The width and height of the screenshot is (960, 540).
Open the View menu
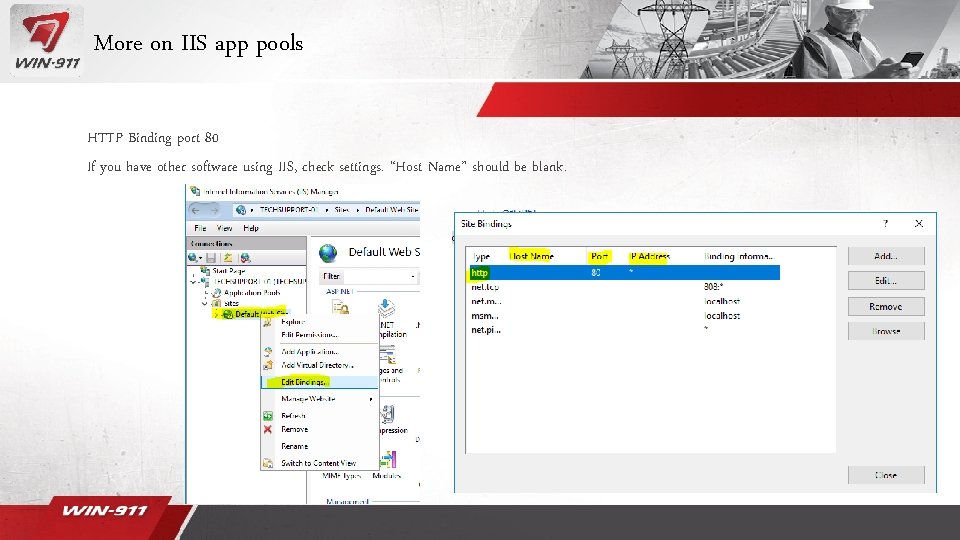pos(225,228)
